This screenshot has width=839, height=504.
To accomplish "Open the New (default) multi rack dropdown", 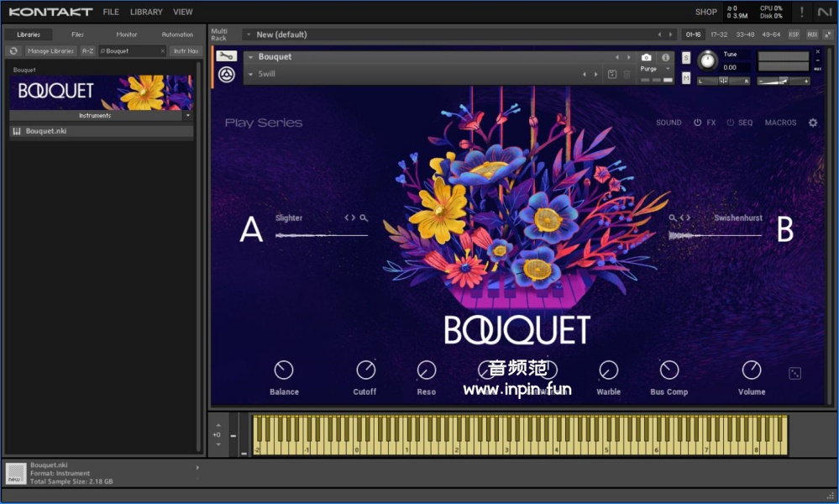I will tap(249, 34).
